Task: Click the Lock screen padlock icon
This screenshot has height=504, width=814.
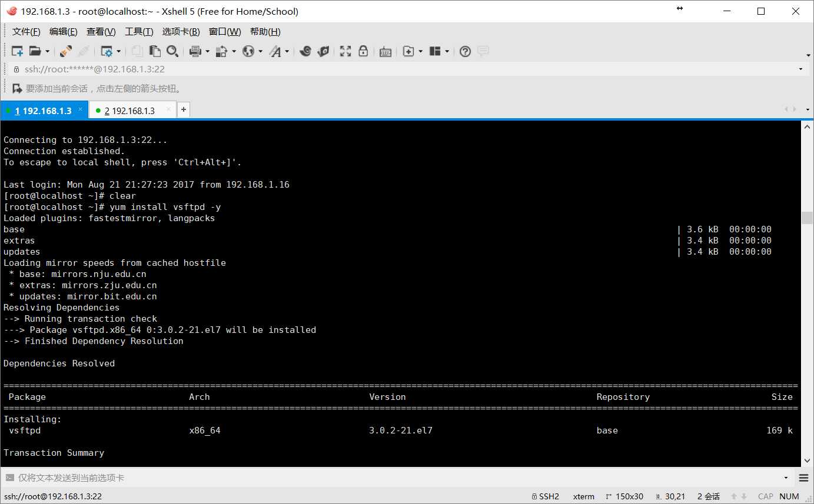Action: 363,51
